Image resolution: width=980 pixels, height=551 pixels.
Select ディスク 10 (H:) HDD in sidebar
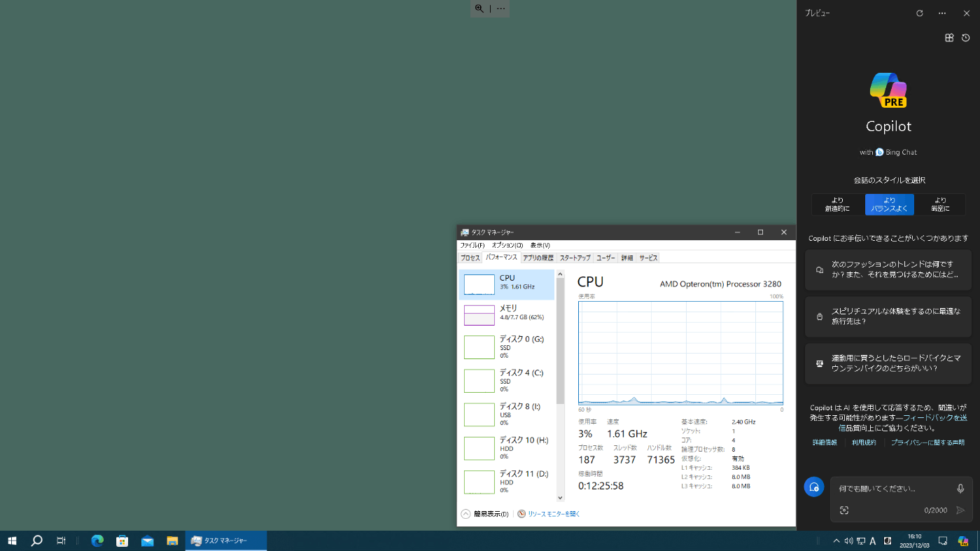(507, 448)
